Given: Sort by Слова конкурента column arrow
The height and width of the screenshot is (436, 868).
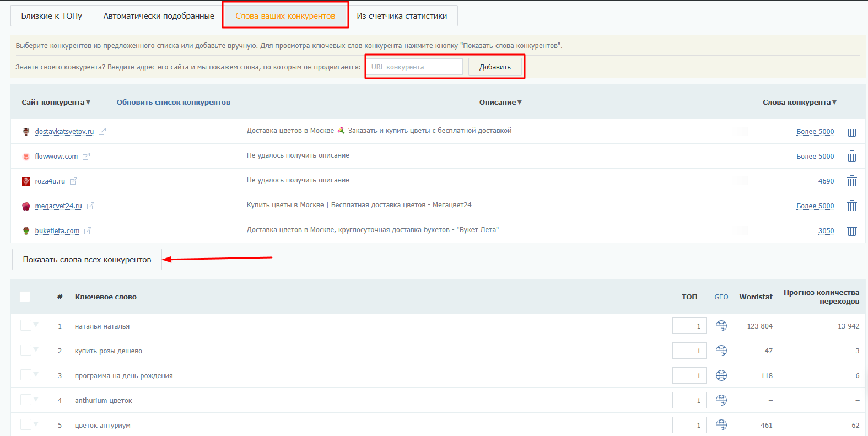Looking at the screenshot, I should 834,102.
